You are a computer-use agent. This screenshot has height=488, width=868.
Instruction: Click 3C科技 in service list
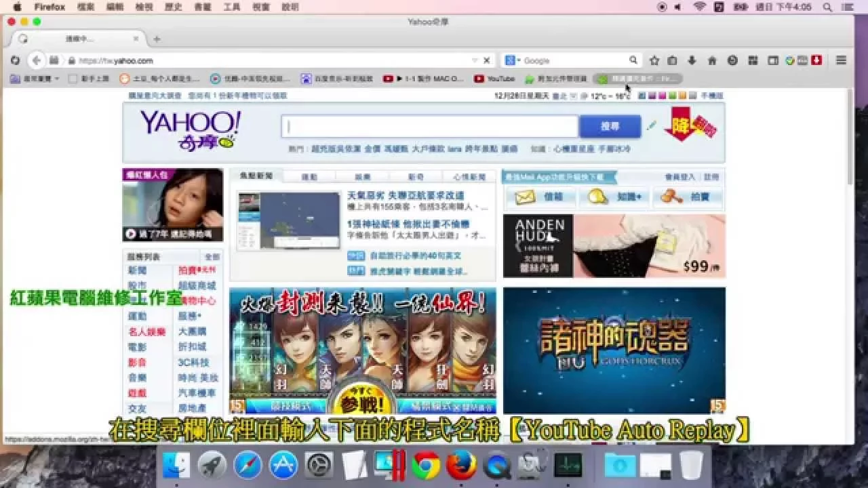pos(193,363)
